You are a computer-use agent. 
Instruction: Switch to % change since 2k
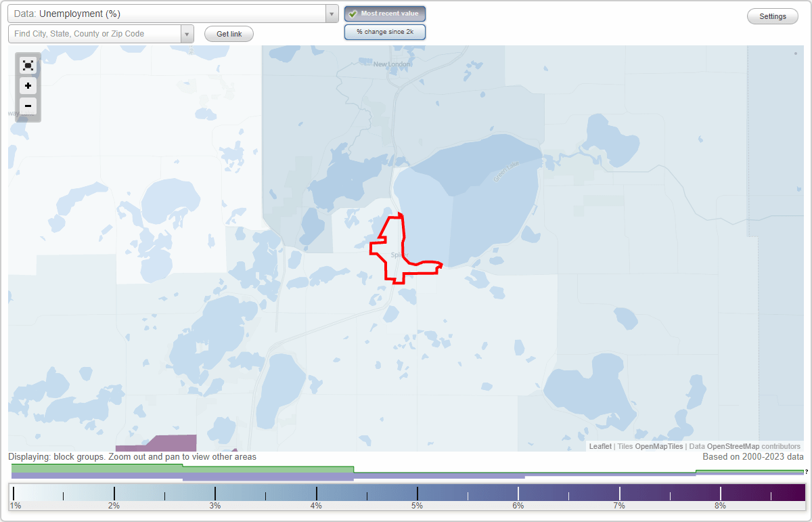click(385, 32)
